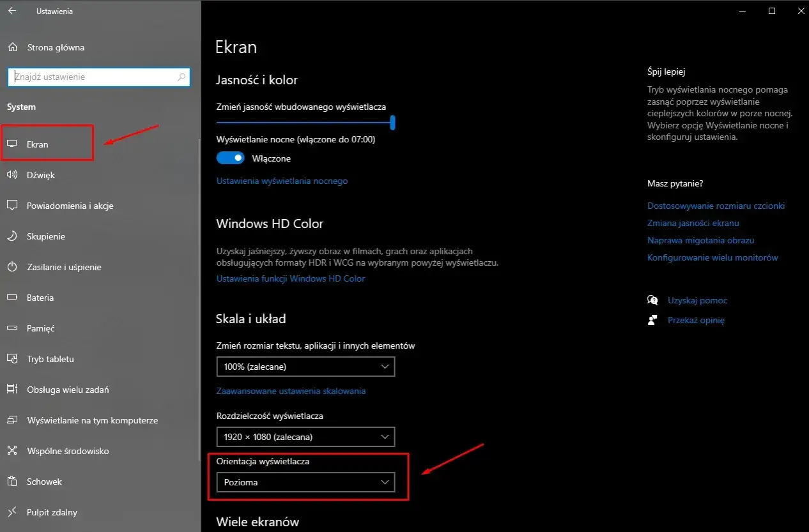The height and width of the screenshot is (532, 809).
Task: Click the Uzyskaj pomoc chat icon
Action: [x=652, y=300]
